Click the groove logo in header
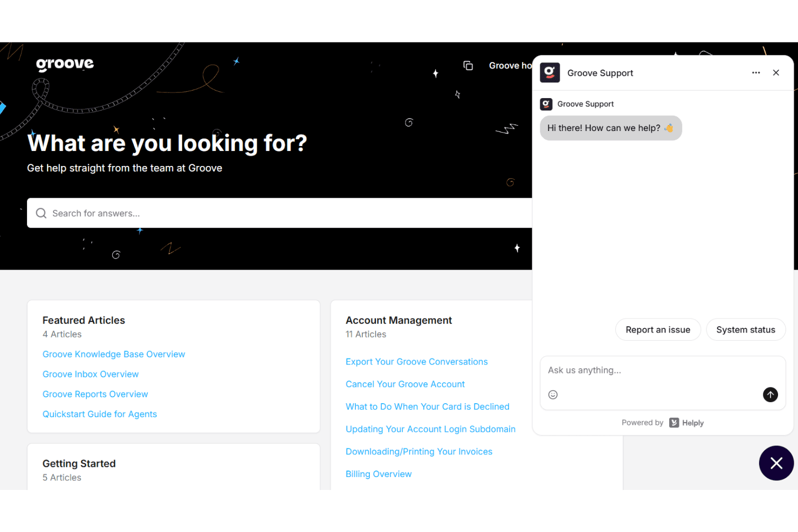The height and width of the screenshot is (532, 798). coord(65,64)
